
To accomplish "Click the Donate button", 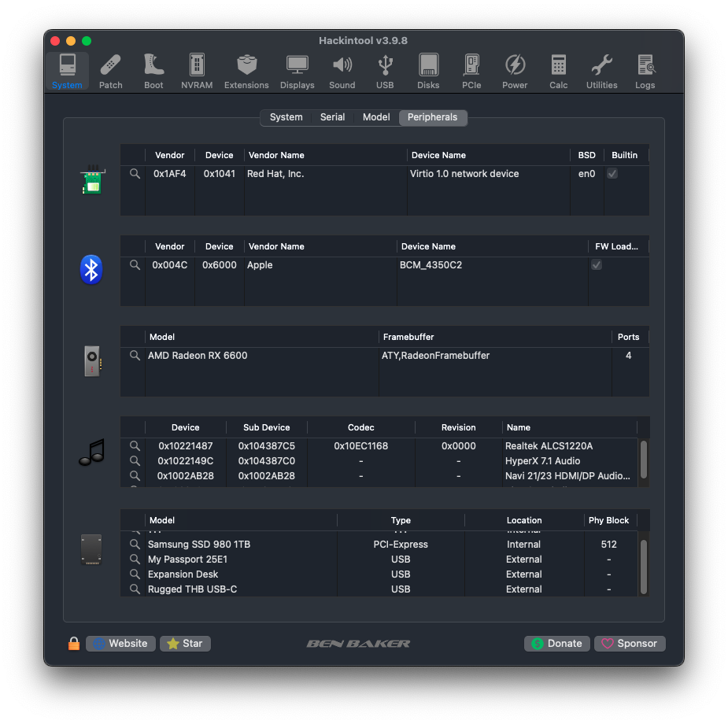I will click(x=556, y=644).
